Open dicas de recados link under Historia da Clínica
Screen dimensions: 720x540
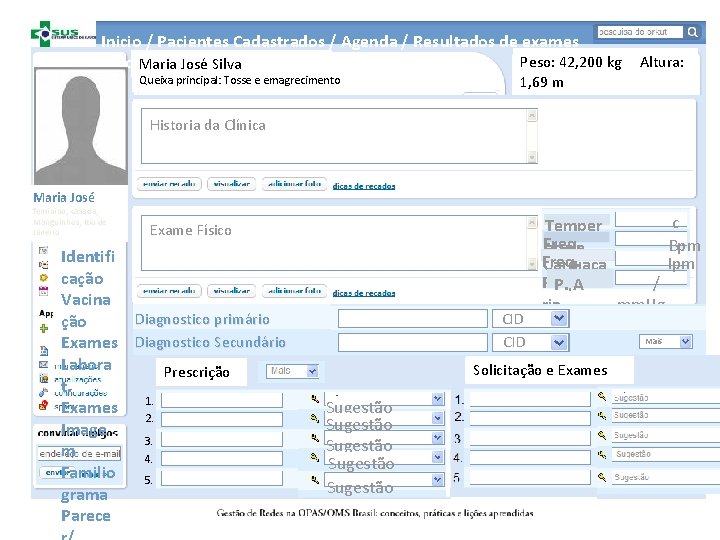(x=364, y=186)
